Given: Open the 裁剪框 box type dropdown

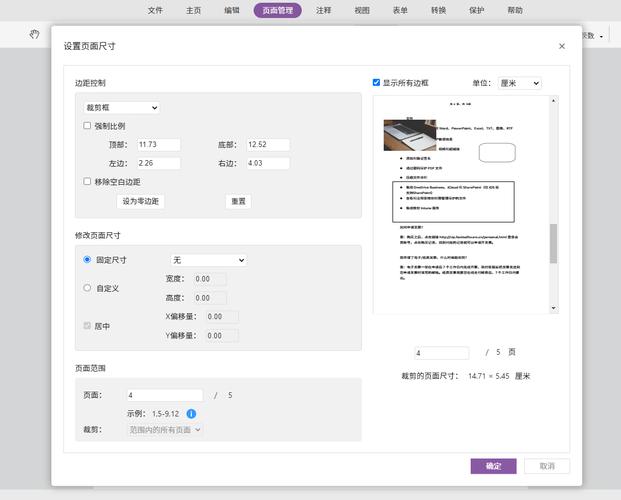Looking at the screenshot, I should coord(122,107).
